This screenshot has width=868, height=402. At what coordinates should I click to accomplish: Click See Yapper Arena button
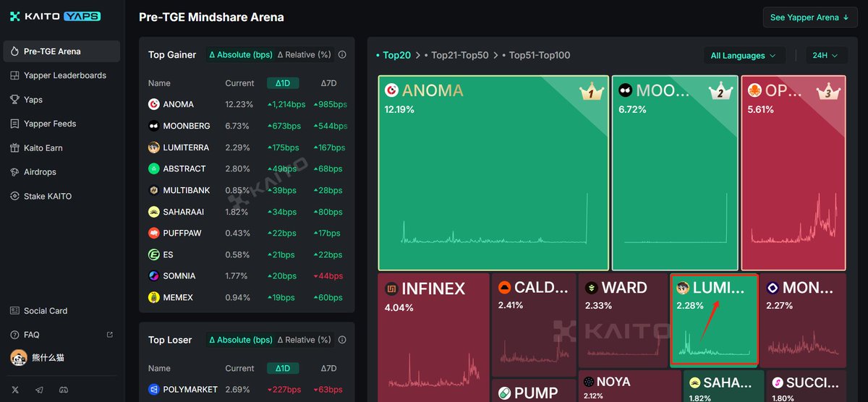[810, 17]
